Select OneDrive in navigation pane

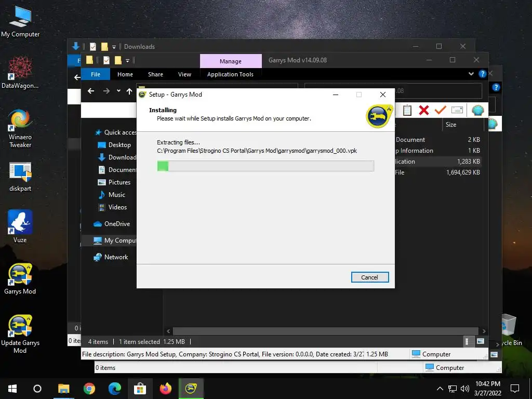tap(112, 224)
